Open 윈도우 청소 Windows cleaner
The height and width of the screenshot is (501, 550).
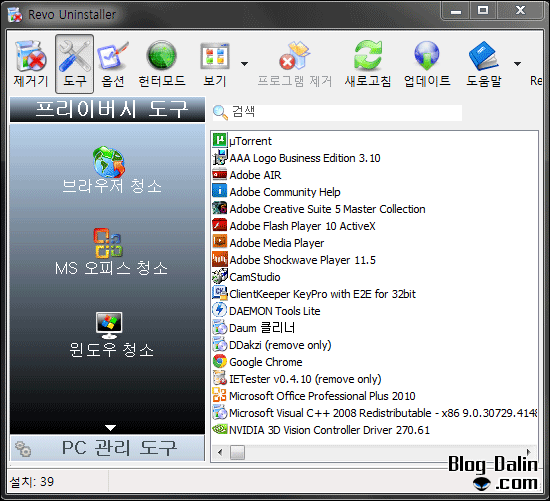coord(112,335)
